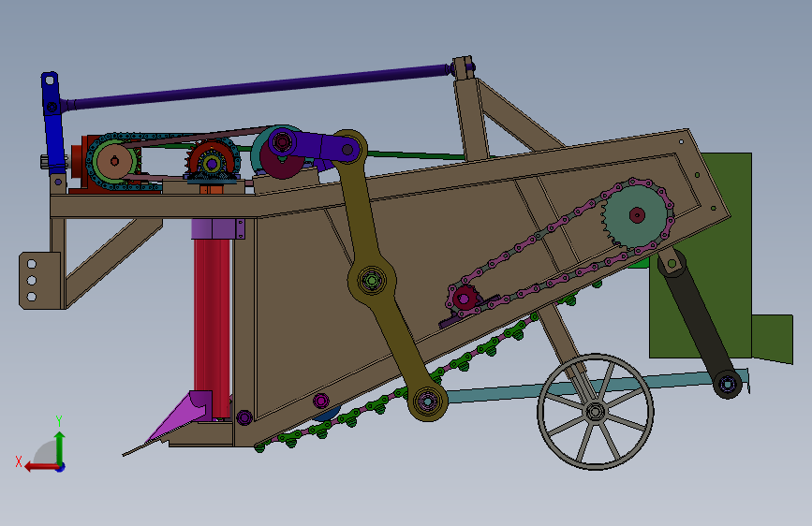Select the blue origin ball of the triad

click(x=61, y=467)
